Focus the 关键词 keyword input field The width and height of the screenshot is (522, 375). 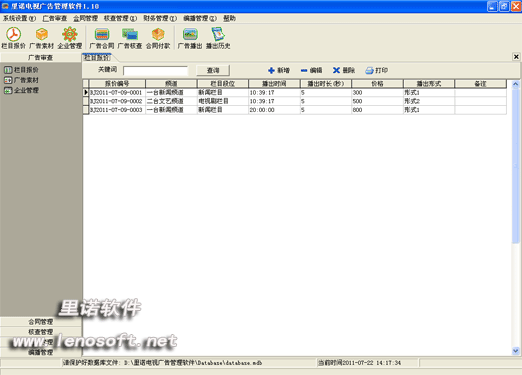click(156, 71)
